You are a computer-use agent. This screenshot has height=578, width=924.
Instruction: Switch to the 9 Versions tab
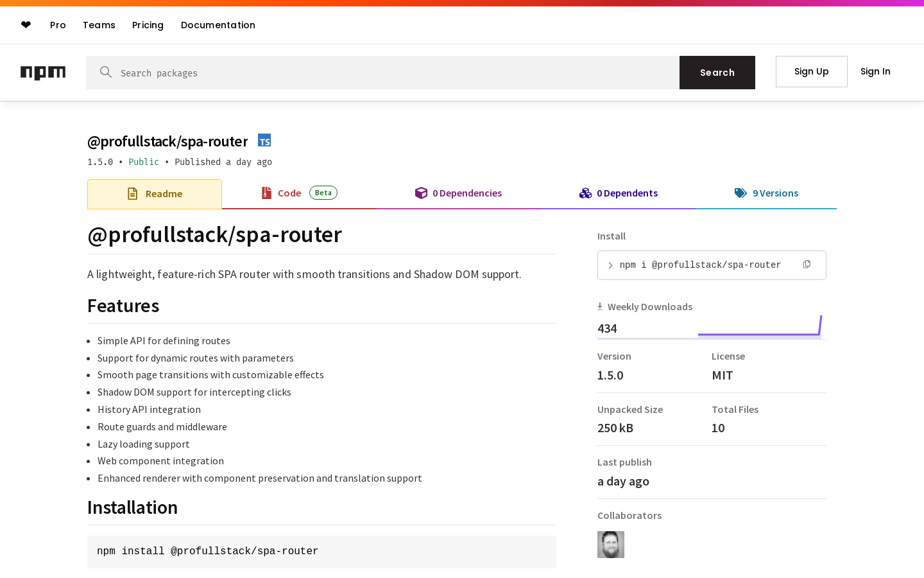pyautogui.click(x=766, y=193)
